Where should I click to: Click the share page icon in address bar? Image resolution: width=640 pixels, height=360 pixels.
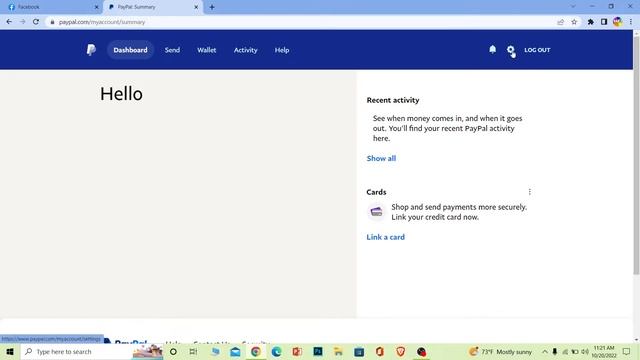pos(560,22)
